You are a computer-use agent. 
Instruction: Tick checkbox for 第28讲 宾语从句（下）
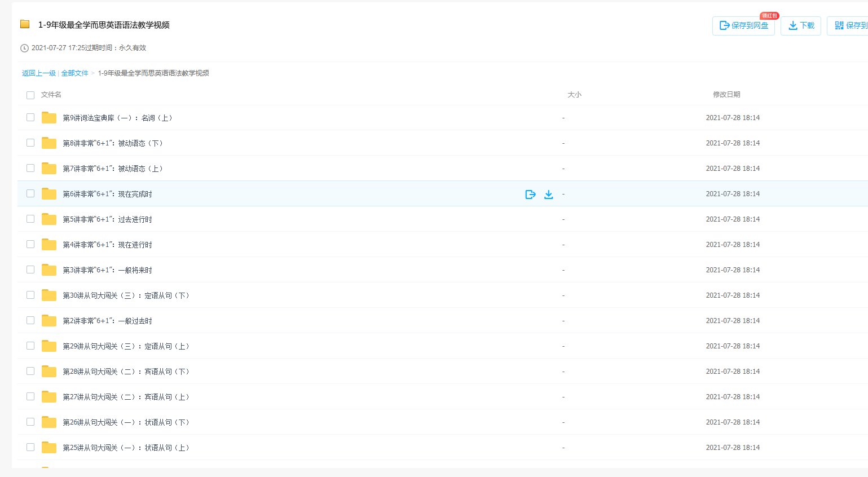coord(30,371)
